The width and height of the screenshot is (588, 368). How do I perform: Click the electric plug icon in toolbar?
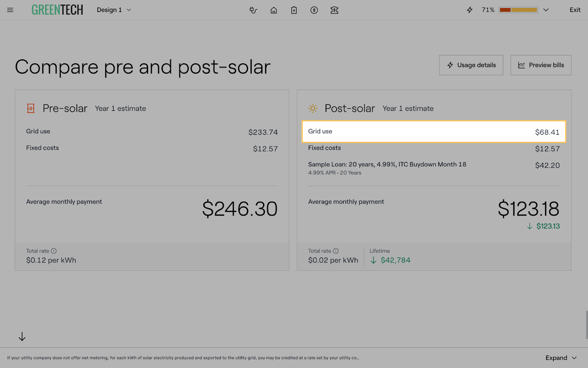coord(253,10)
